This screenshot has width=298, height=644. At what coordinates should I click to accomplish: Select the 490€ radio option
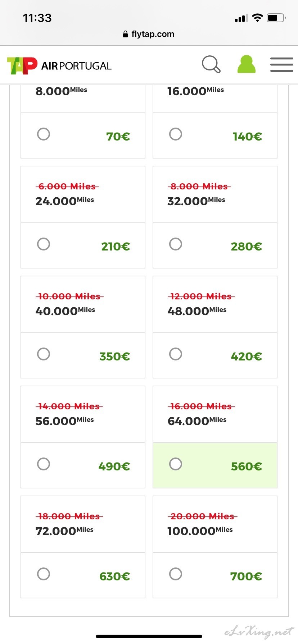point(44,464)
